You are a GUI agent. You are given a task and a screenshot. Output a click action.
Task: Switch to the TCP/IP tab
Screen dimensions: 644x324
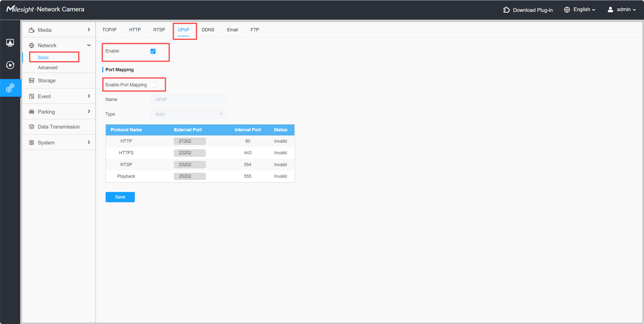[x=109, y=30]
